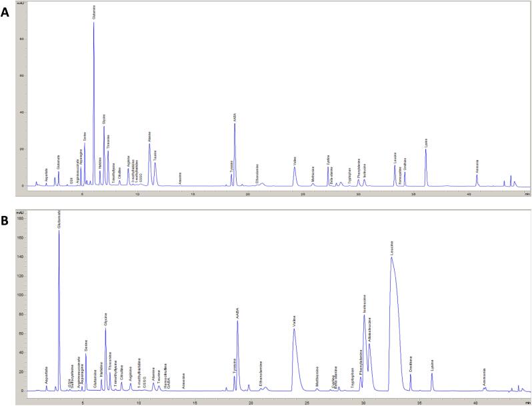Select the Serine label in panel B
This screenshot has height=406, width=532.
(86, 345)
